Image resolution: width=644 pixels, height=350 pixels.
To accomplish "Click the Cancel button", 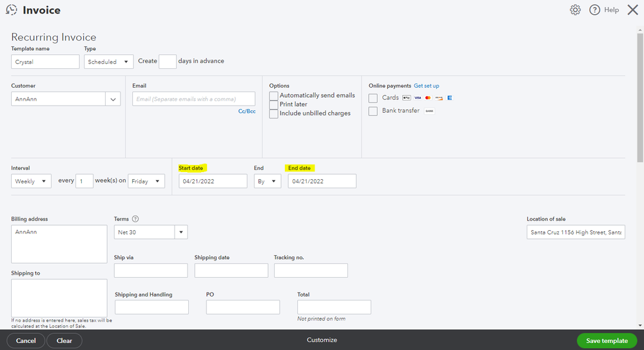I will point(26,340).
